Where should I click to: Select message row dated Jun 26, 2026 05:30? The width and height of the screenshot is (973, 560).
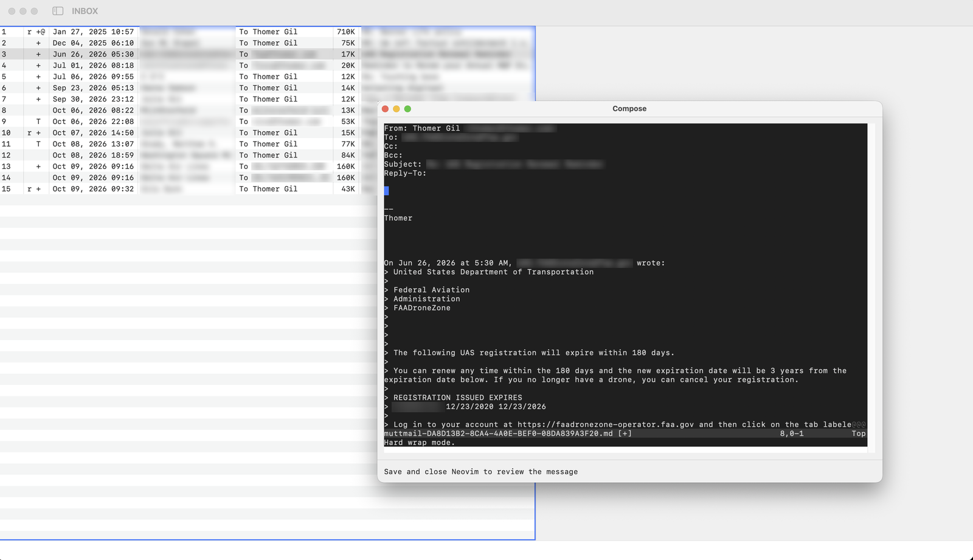tap(268, 54)
